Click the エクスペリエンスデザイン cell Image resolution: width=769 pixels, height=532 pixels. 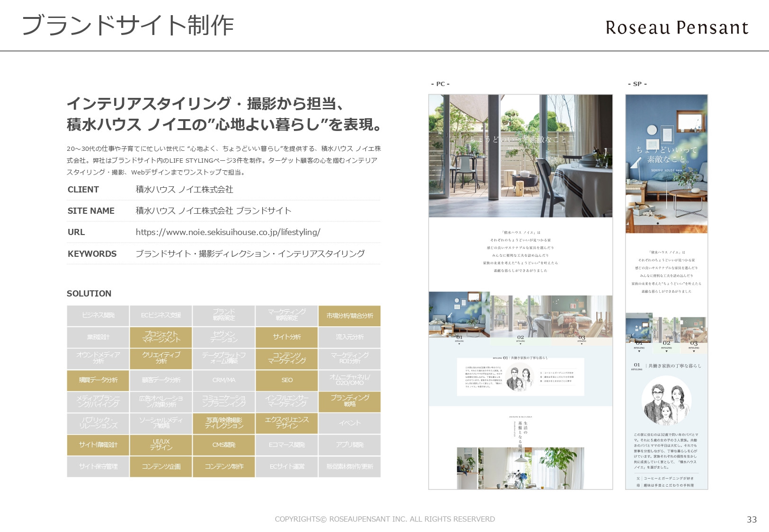[286, 423]
